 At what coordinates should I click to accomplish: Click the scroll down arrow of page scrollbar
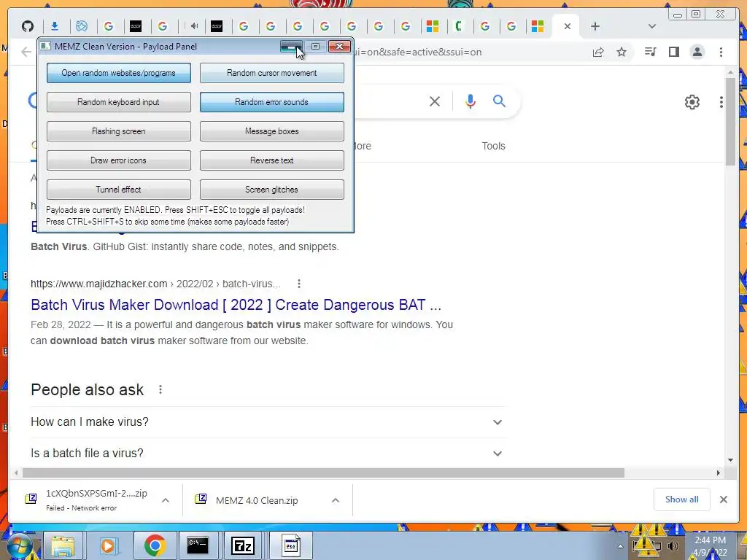[730, 461]
